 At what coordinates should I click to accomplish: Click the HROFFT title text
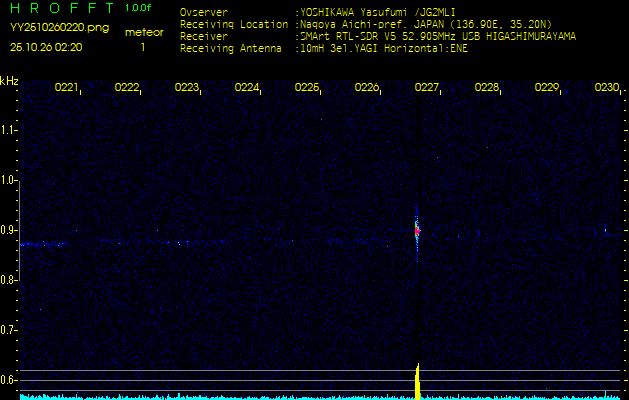[x=61, y=8]
